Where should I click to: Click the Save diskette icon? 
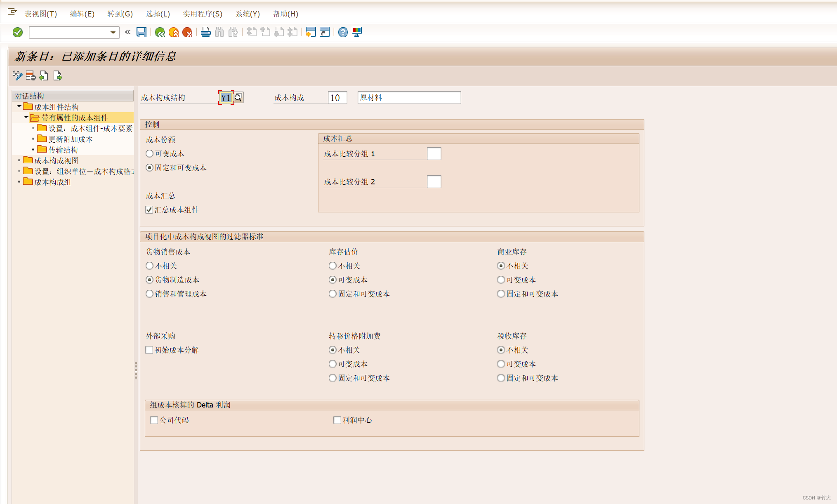(141, 32)
